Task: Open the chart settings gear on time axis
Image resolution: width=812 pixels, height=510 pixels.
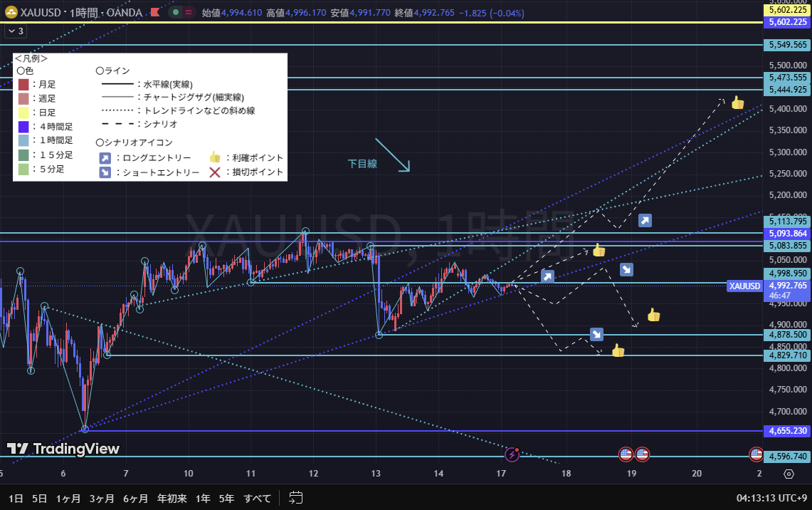Action: click(789, 474)
